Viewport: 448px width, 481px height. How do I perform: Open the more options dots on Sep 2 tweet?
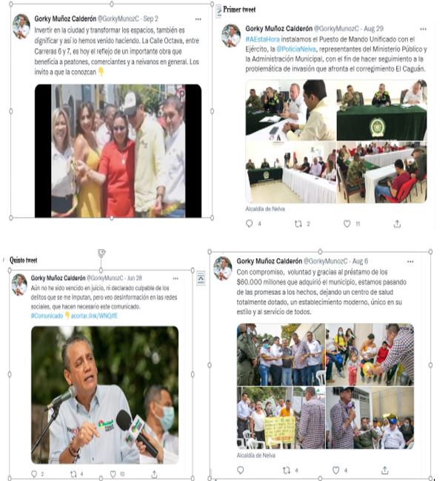(x=198, y=19)
